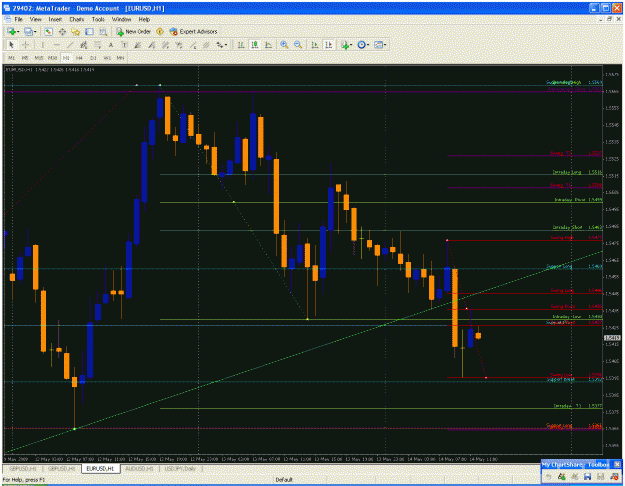Open the View menu
The width and height of the screenshot is (625, 486).
pos(35,19)
